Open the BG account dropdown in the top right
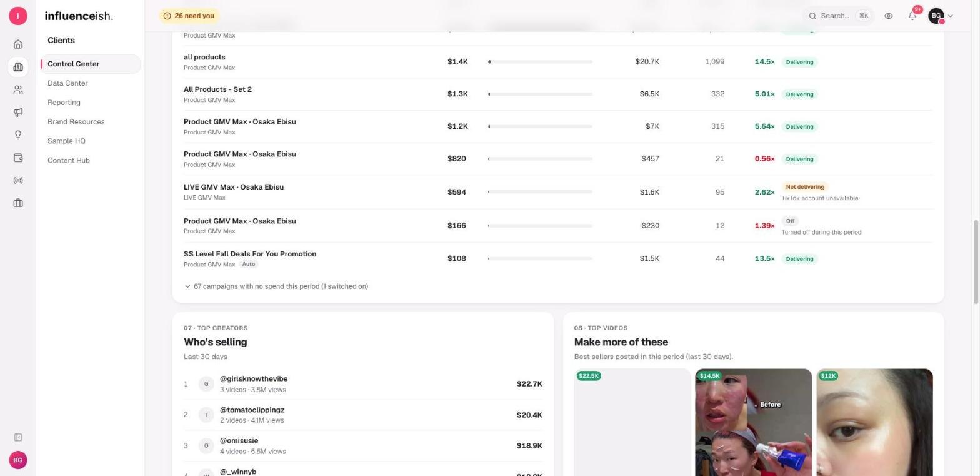The width and height of the screenshot is (980, 476). tap(941, 16)
